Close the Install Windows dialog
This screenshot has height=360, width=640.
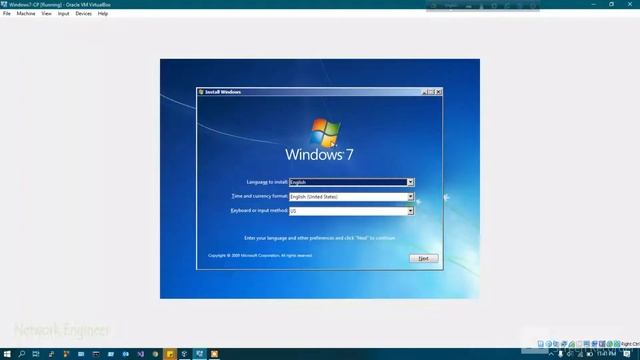point(438,92)
